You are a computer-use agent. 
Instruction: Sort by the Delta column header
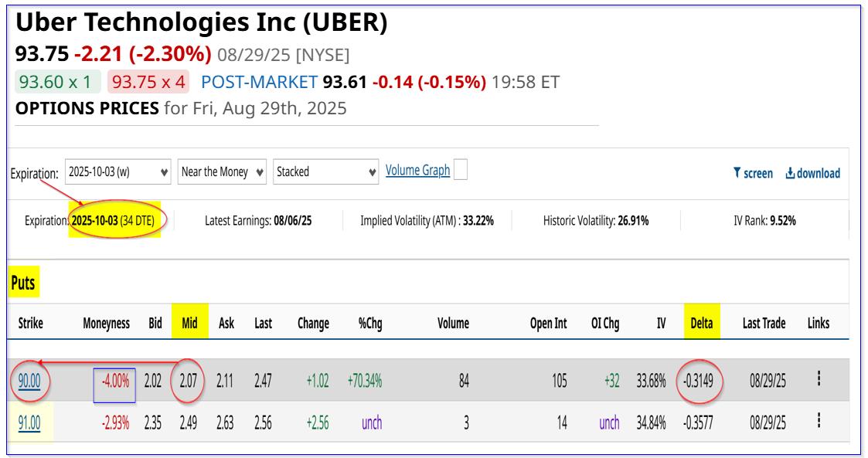pos(702,324)
